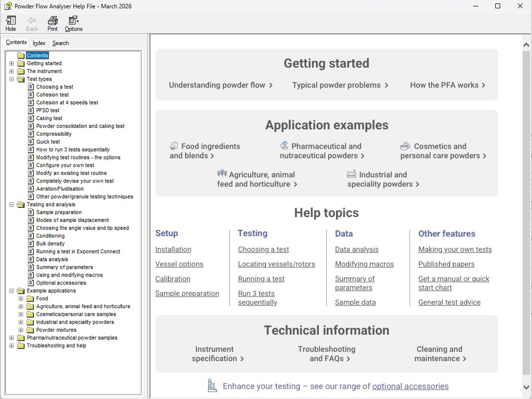Select Summary of parameters tree item

(65, 267)
